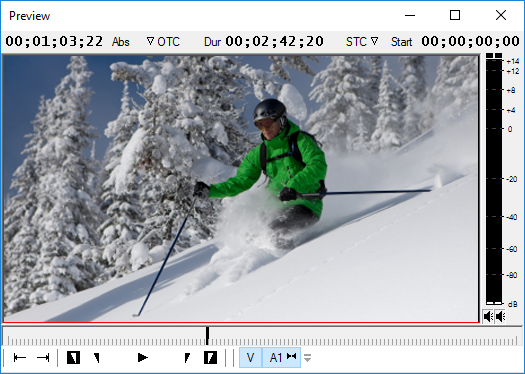Click the current position timecode 00;01;03;22
525x374 pixels.
[x=54, y=42]
